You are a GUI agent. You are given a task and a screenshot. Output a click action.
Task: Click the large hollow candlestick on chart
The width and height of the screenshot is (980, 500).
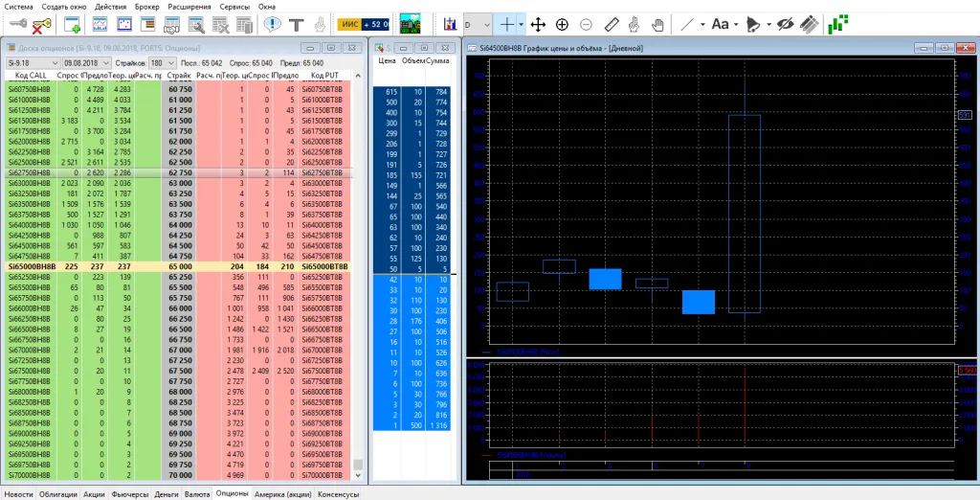744,213
